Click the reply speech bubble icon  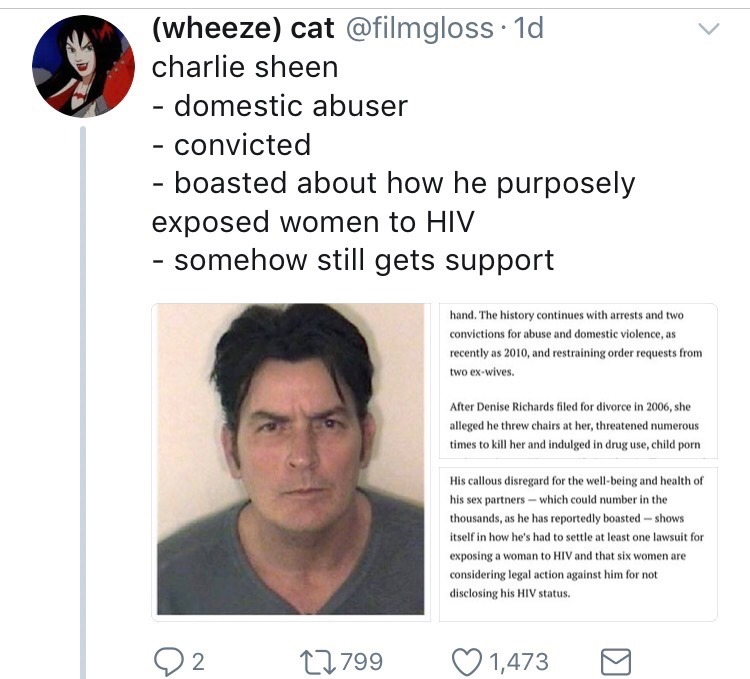pos(168,662)
